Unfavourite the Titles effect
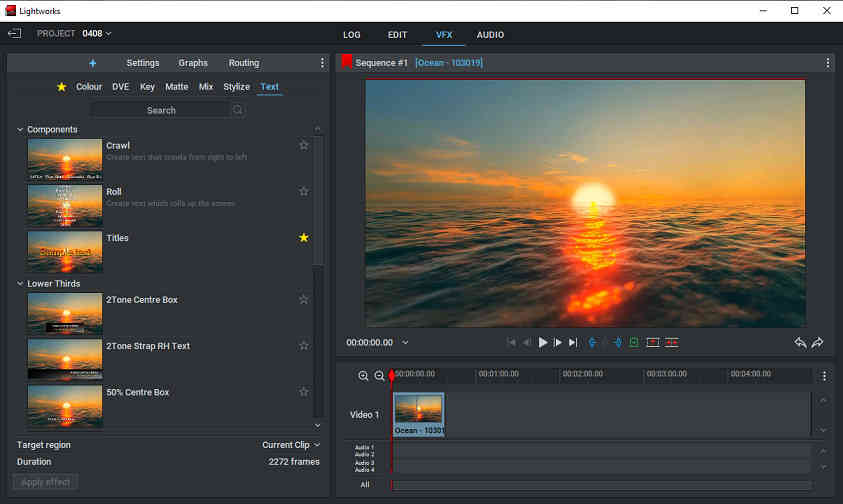This screenshot has width=843, height=504. pos(304,238)
